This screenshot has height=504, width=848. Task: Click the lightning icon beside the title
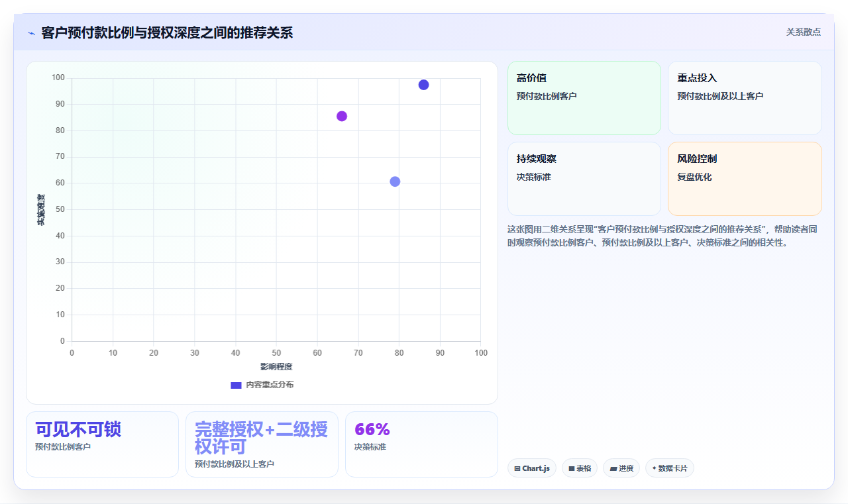(x=31, y=33)
